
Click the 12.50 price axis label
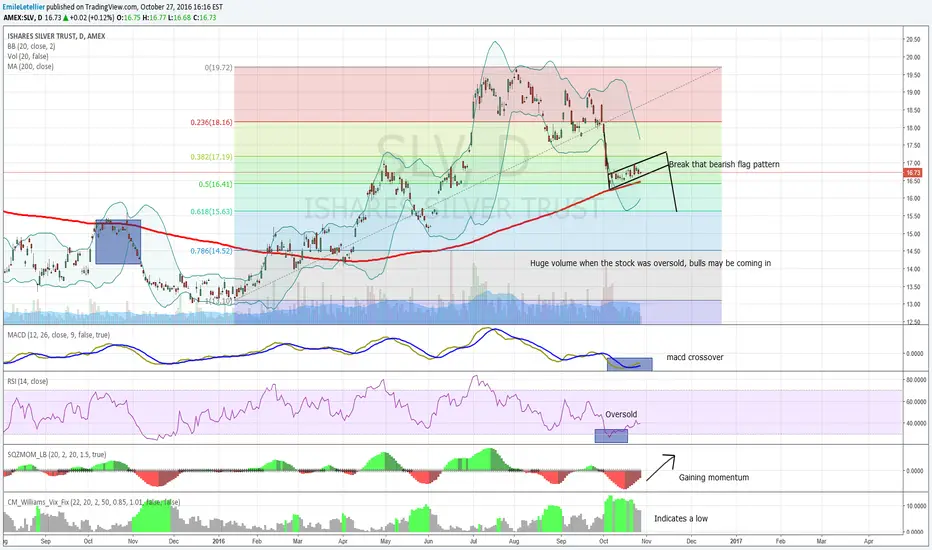(x=912, y=322)
